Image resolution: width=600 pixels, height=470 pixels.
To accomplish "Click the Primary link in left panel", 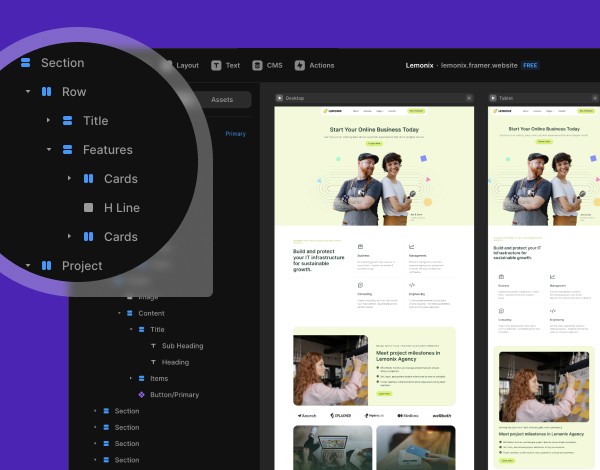I will click(x=235, y=134).
